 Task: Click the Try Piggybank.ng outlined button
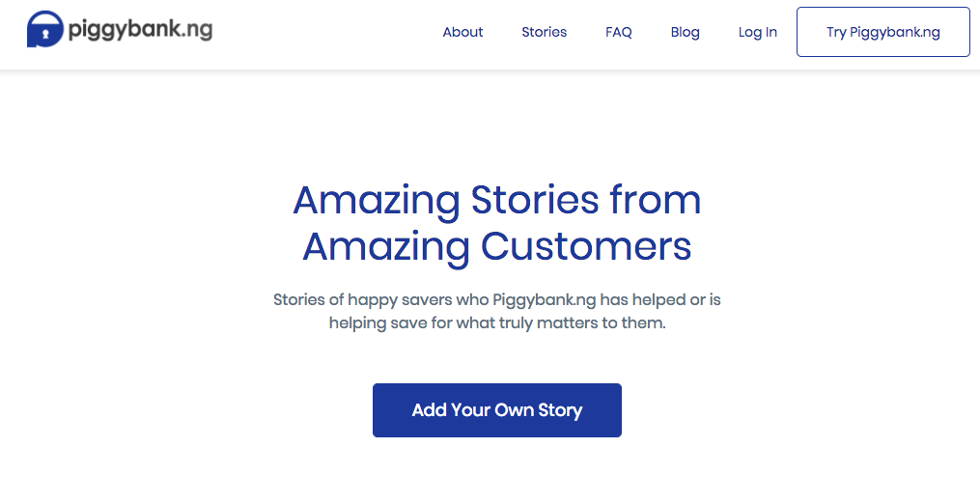(x=883, y=32)
